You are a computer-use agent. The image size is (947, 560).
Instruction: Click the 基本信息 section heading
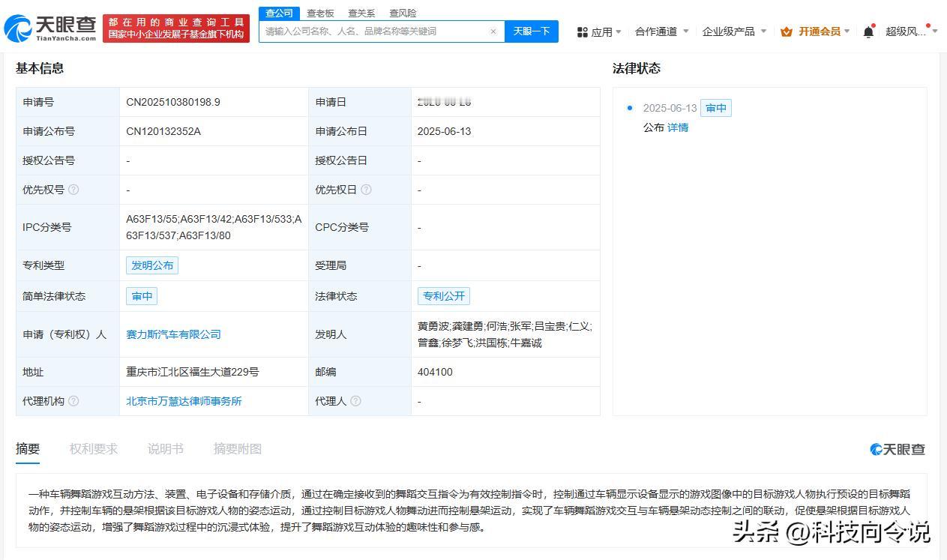(40, 68)
